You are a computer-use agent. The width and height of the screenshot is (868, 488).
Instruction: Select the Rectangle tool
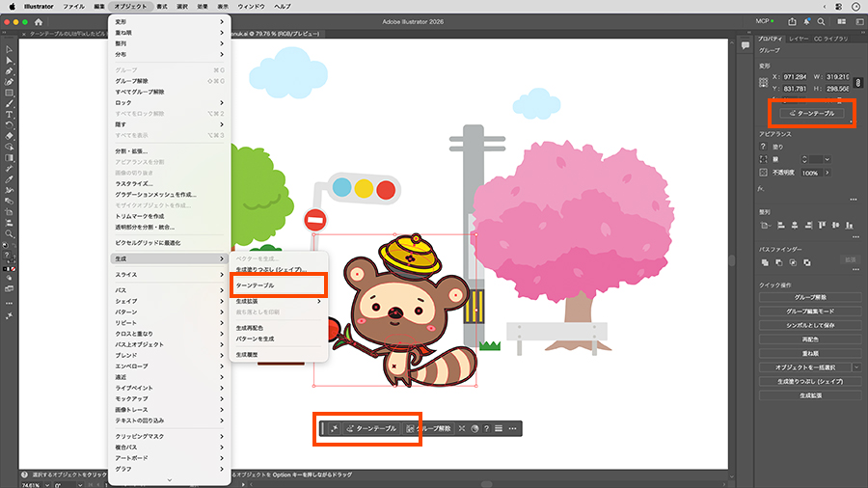(x=9, y=93)
